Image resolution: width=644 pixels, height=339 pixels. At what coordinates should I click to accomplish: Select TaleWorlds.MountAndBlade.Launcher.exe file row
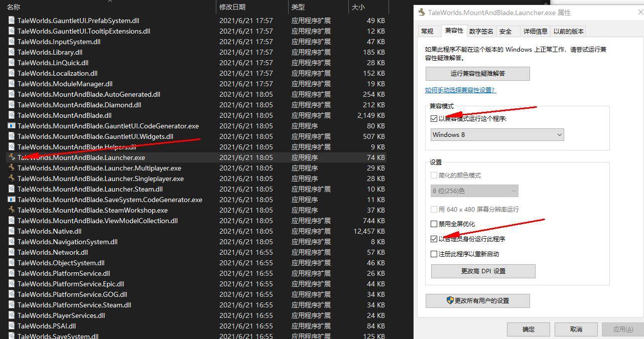tap(197, 157)
